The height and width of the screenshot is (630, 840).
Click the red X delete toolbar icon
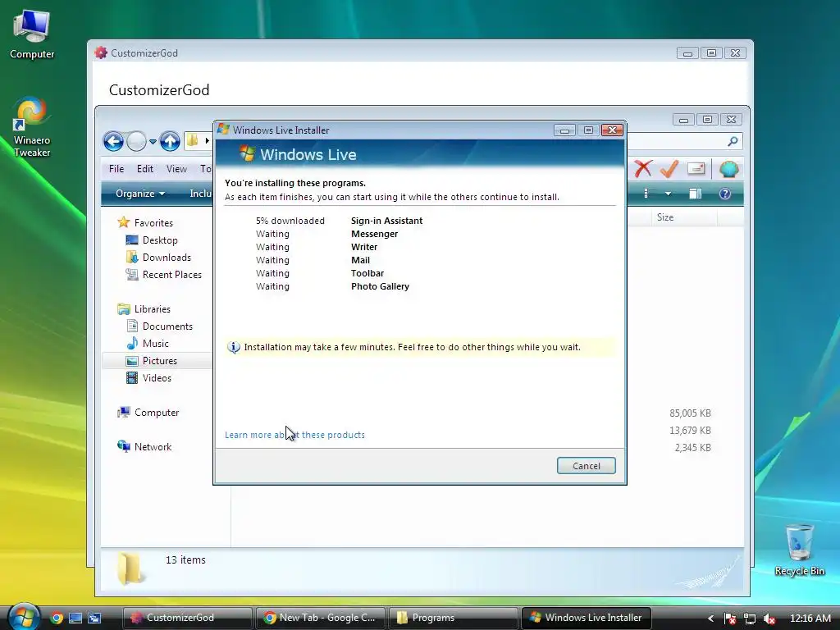tap(643, 169)
